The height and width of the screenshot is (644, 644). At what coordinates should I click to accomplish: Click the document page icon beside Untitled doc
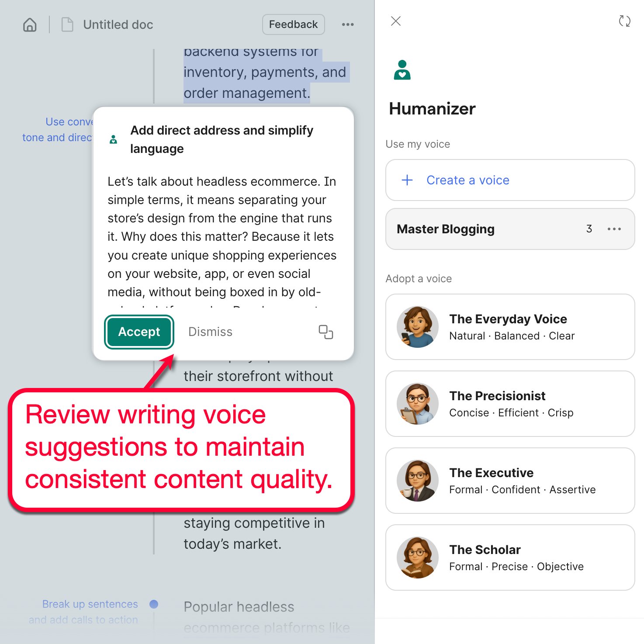click(x=67, y=24)
